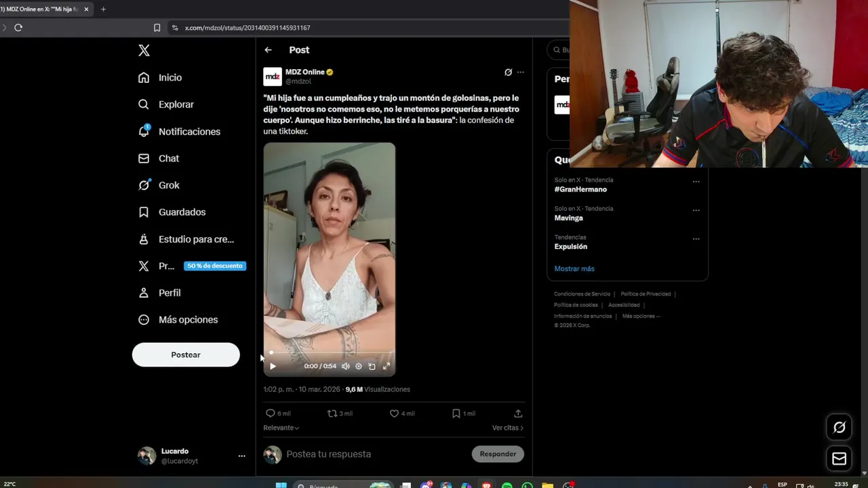Open Guardados bookmarks
Viewport: 868px width, 488px height.
(x=172, y=212)
